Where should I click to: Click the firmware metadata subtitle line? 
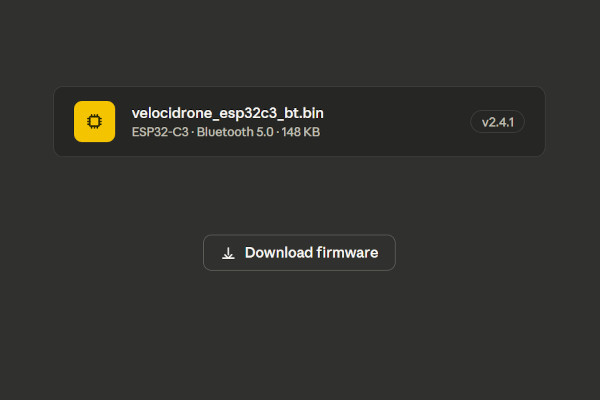225,132
